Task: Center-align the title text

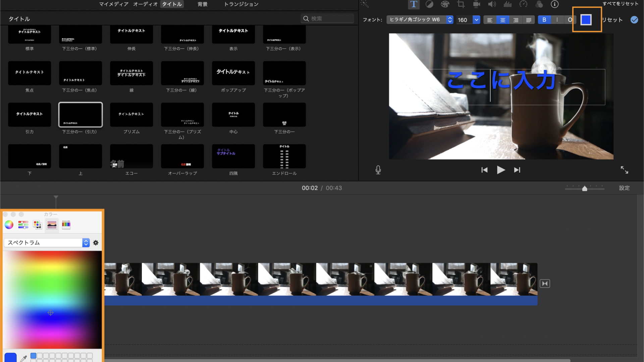Action: tap(503, 20)
